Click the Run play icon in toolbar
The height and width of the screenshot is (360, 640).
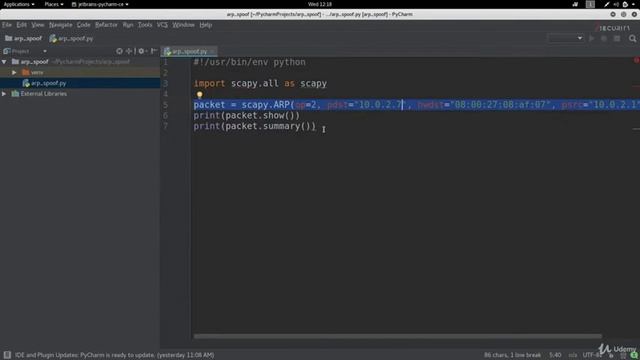pyautogui.click(x=591, y=38)
